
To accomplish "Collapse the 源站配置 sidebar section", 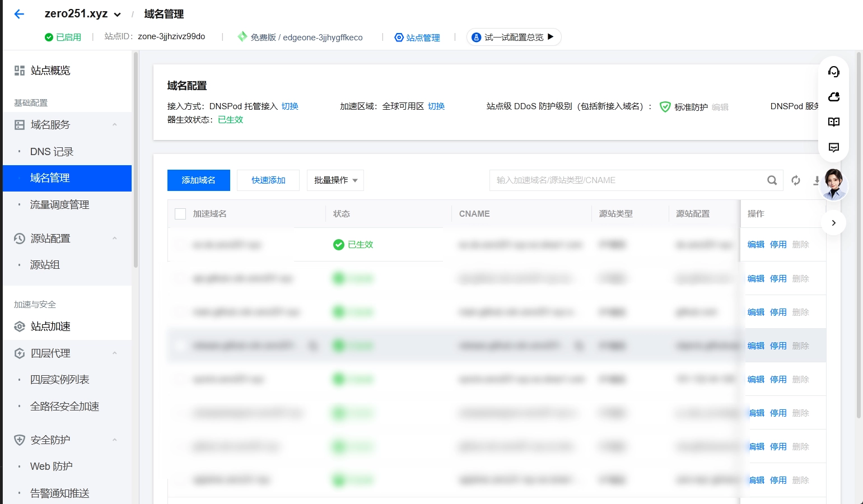I will [x=114, y=239].
